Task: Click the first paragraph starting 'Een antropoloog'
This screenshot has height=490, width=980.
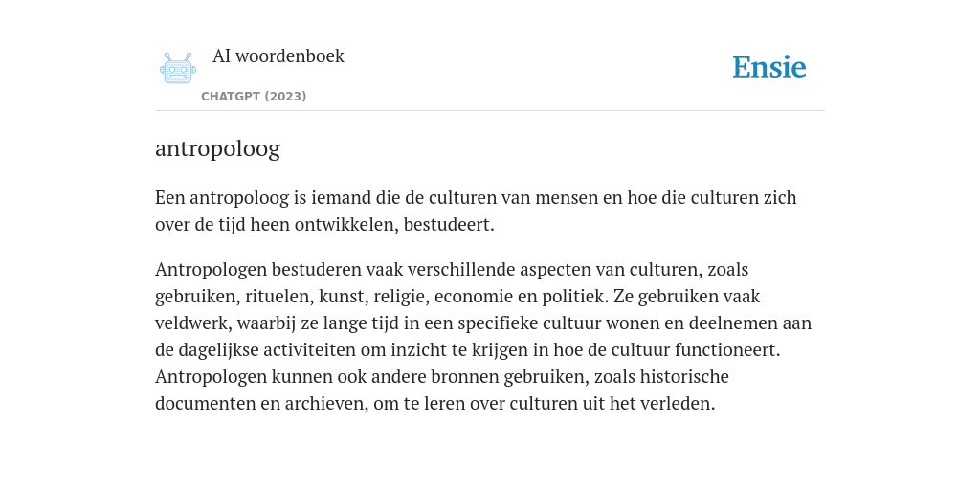Action: tap(477, 211)
